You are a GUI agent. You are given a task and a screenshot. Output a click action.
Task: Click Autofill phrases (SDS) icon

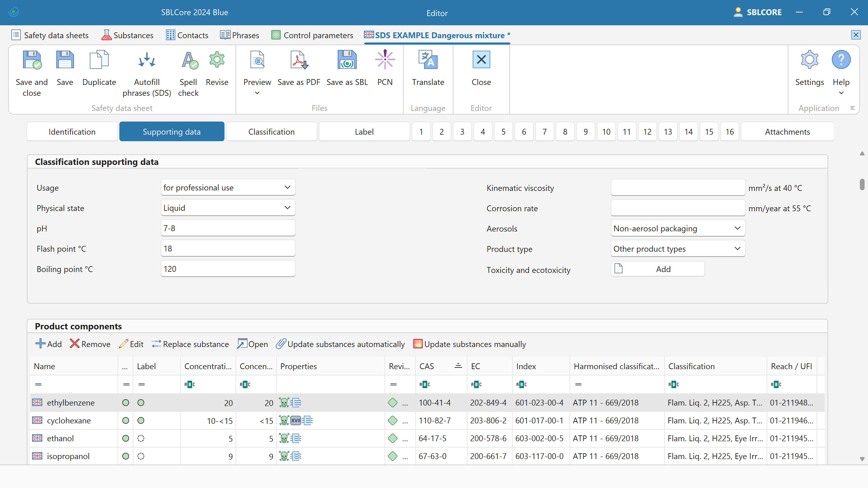146,60
